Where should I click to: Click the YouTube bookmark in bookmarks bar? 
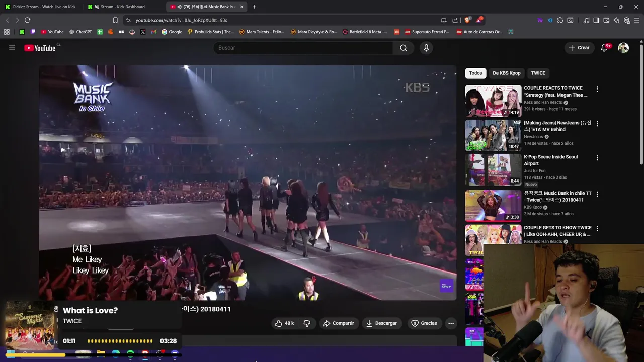click(x=52, y=32)
